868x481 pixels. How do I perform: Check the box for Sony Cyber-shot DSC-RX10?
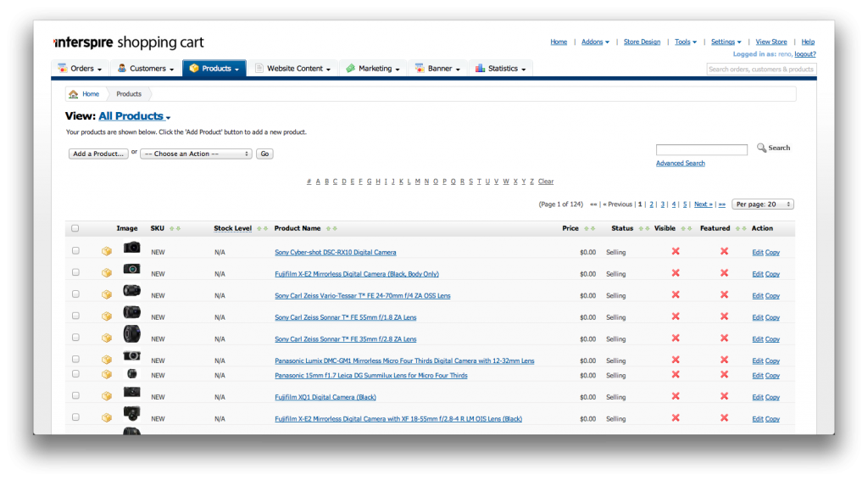pyautogui.click(x=75, y=251)
